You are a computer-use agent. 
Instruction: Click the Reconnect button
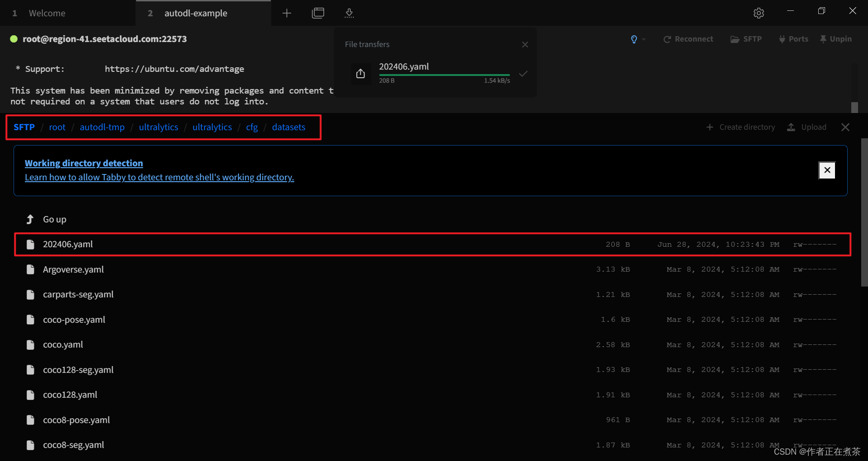pyautogui.click(x=688, y=39)
